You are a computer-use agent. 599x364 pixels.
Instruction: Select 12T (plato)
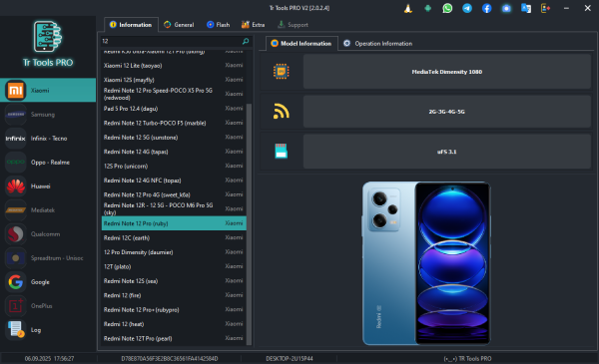(x=174, y=266)
